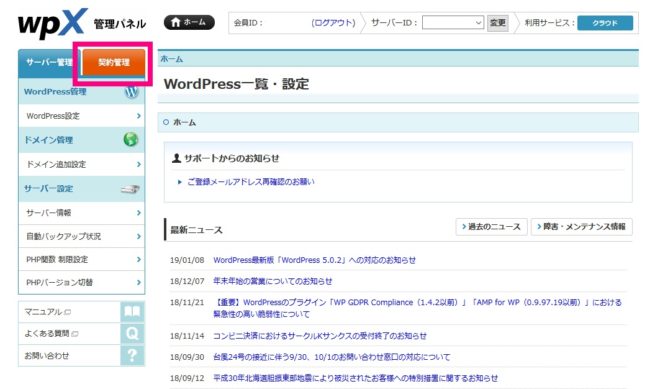
Task: Click the 最新ニュース heading
Action: (196, 230)
